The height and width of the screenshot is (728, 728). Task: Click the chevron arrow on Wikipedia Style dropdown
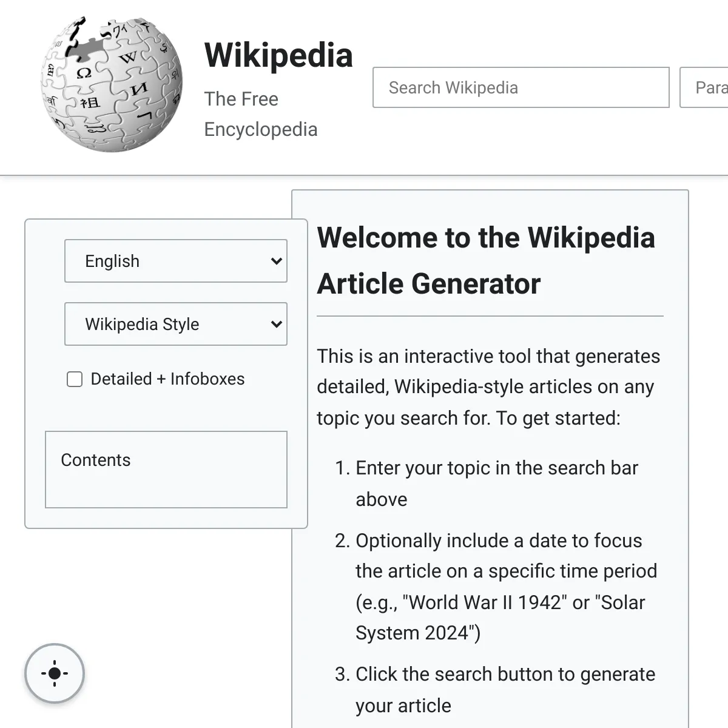(276, 325)
